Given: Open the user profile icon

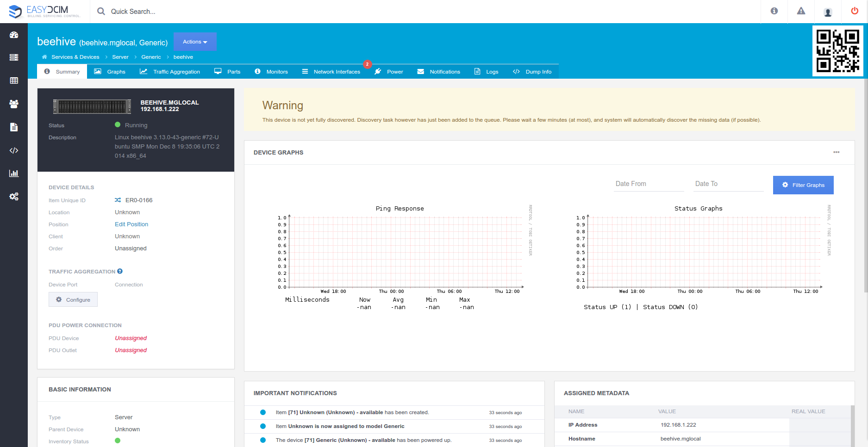Looking at the screenshot, I should coord(828,12).
